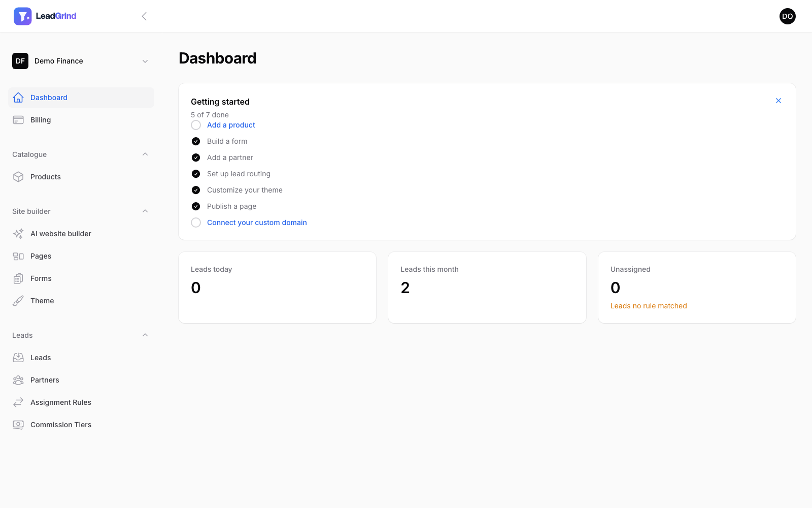
Task: Click the LeadGrind funnel logo icon
Action: [x=22, y=16]
